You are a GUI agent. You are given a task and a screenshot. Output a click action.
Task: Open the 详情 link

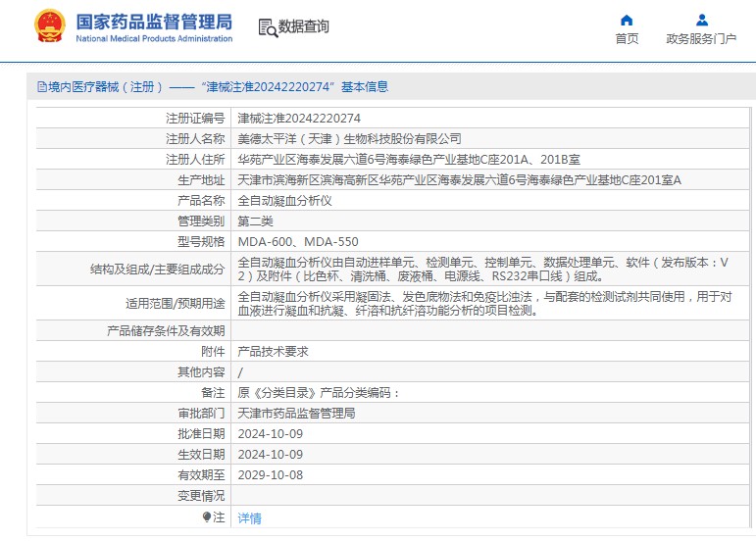250,517
